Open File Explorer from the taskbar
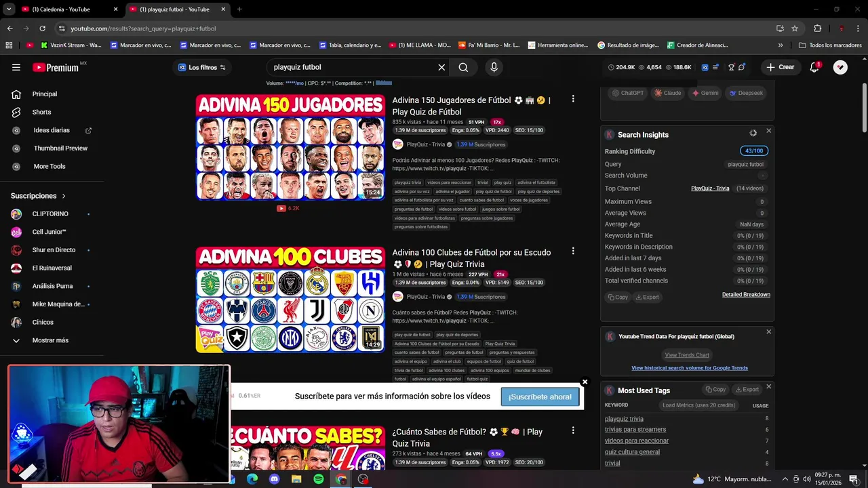 tap(296, 479)
